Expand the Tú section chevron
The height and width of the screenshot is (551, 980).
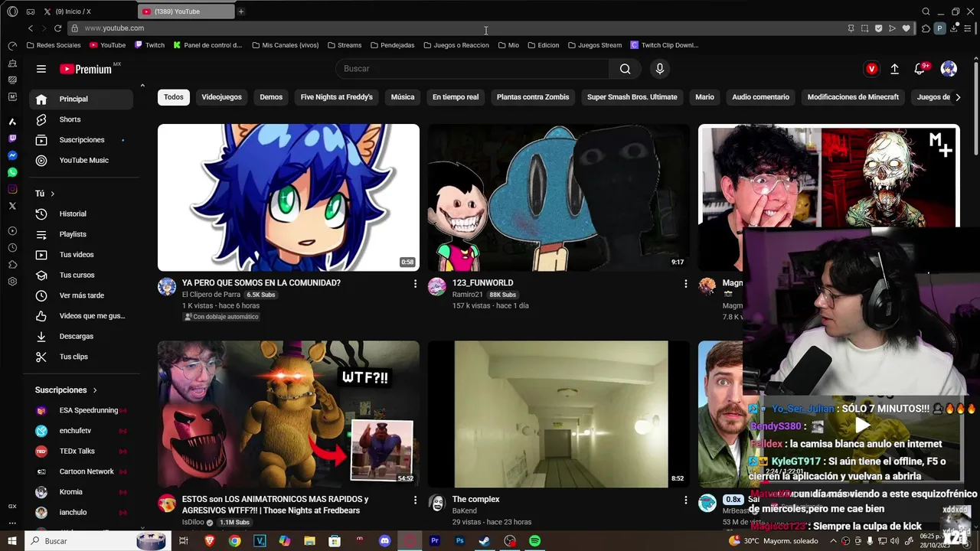pos(52,194)
